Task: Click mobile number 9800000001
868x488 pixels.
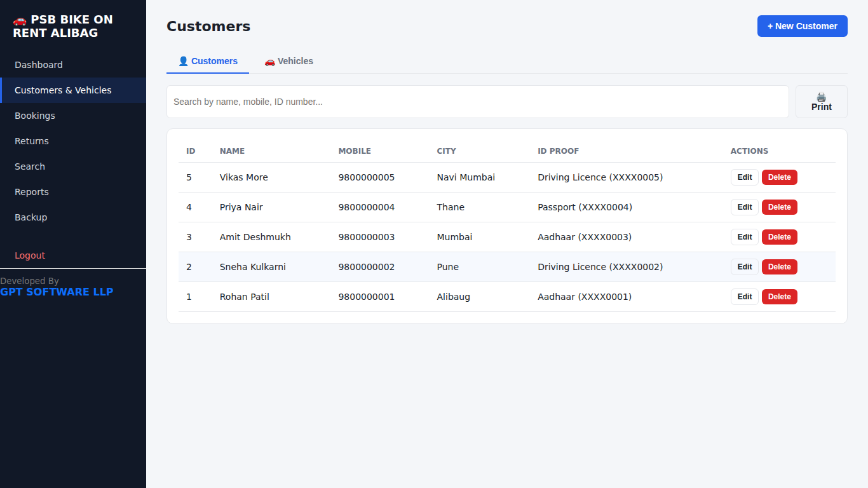Action: point(367,297)
